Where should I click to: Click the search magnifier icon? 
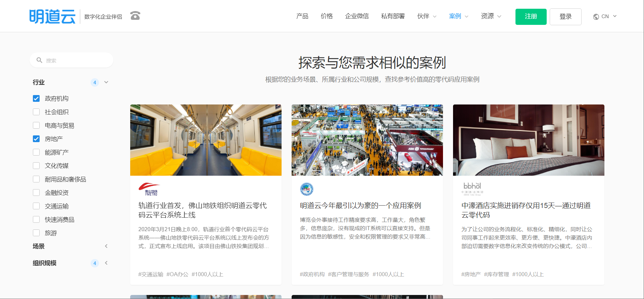(39, 60)
